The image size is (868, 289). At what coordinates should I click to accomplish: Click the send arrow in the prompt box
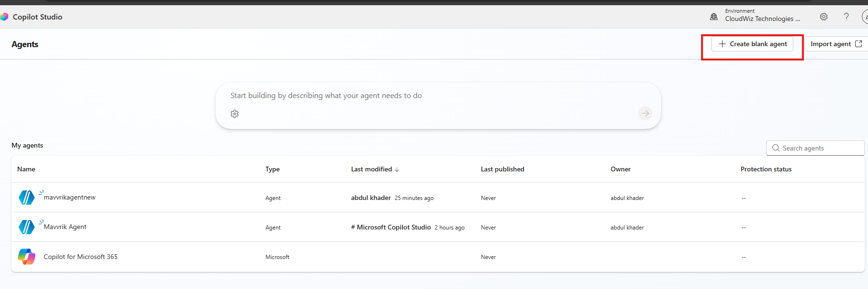click(x=645, y=113)
